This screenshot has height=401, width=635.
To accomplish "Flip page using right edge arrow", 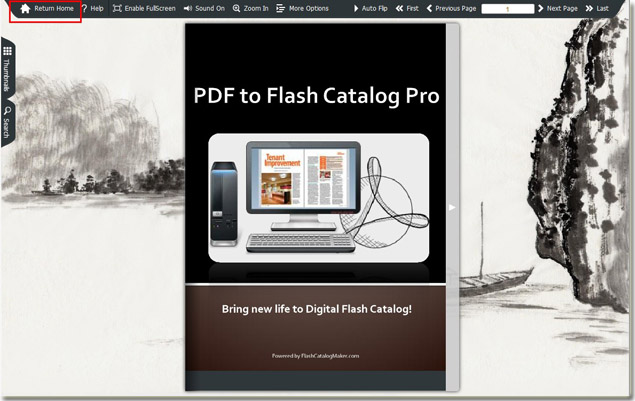I will click(x=452, y=207).
